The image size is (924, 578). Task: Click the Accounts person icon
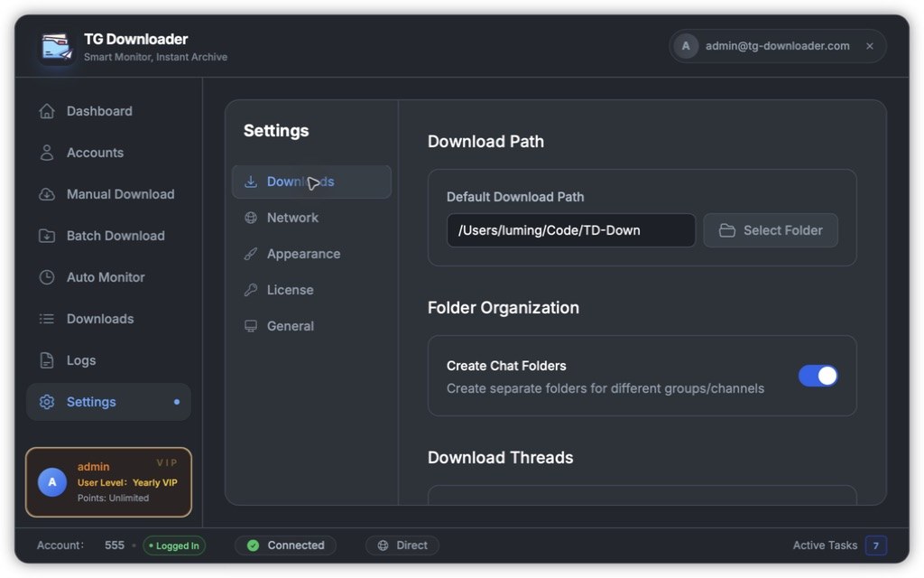[x=47, y=153]
